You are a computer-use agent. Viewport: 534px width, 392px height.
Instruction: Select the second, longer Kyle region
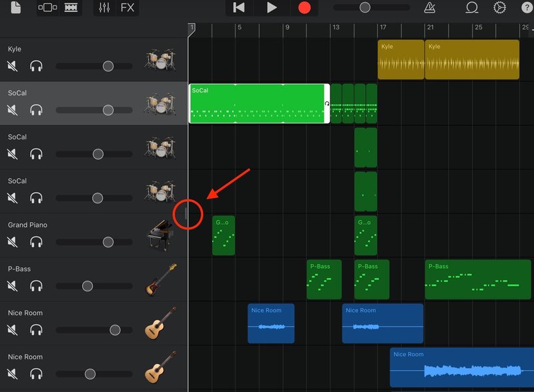(472, 59)
